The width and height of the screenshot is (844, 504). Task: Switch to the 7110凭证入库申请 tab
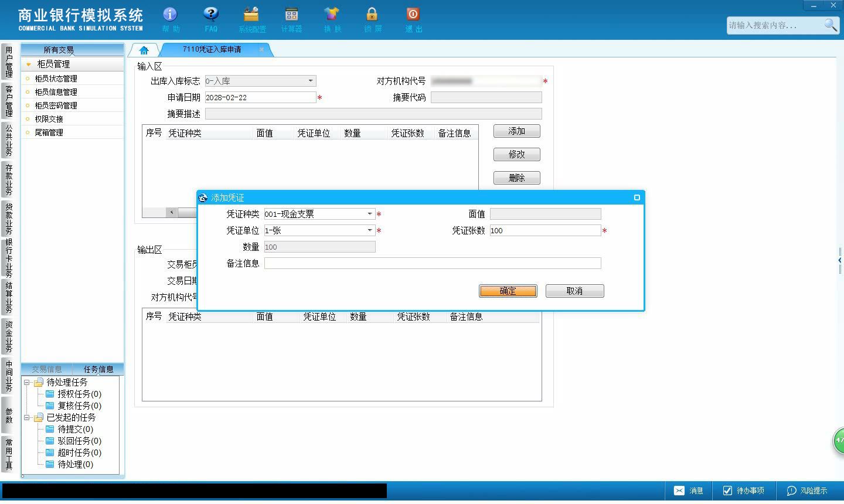pos(212,50)
